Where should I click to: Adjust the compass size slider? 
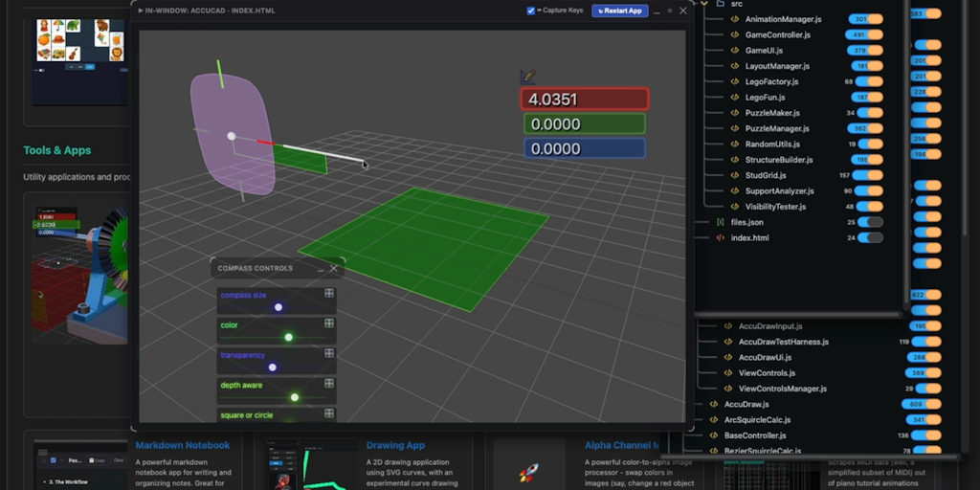coord(274,307)
